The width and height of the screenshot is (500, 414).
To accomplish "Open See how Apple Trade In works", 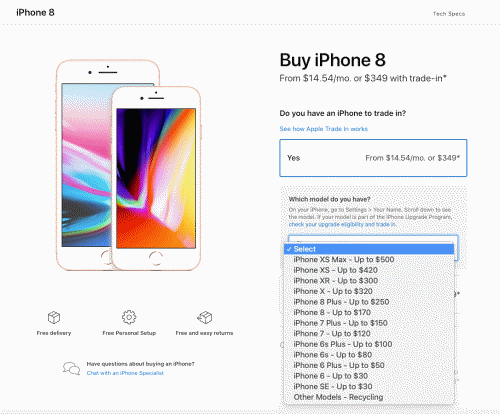I will point(324,129).
